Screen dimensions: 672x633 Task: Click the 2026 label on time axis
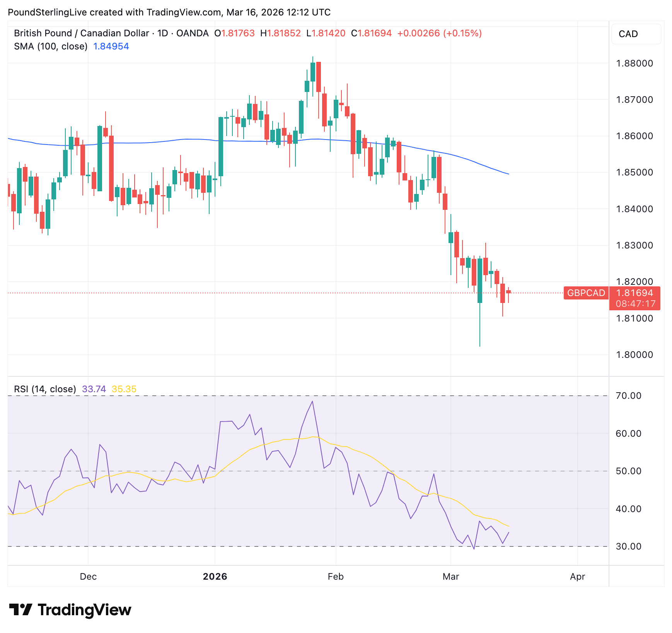coord(215,577)
